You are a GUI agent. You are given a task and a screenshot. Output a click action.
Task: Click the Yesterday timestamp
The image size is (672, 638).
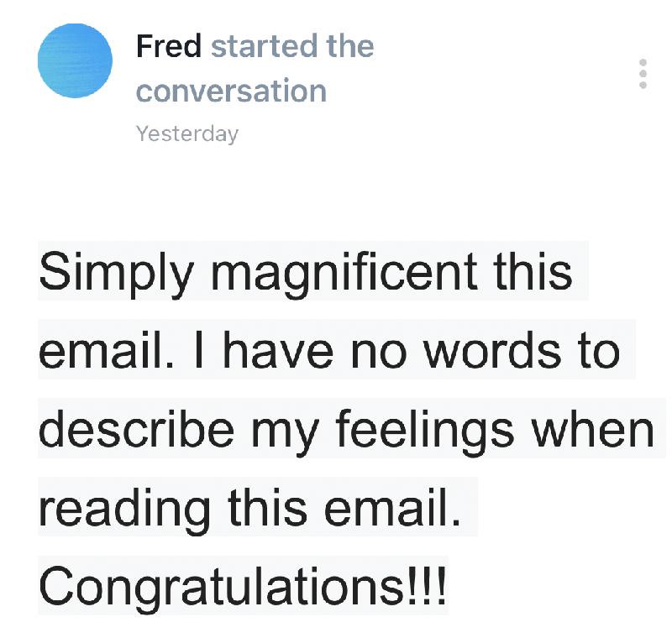pyautogui.click(x=186, y=133)
